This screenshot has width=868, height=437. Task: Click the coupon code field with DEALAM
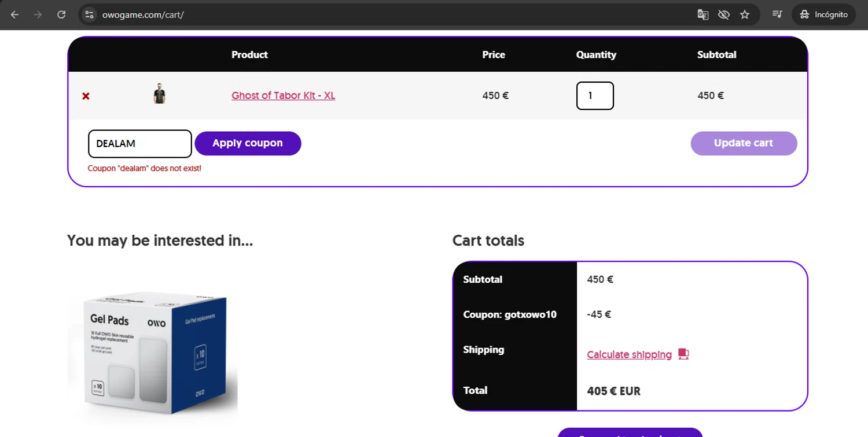pos(139,143)
